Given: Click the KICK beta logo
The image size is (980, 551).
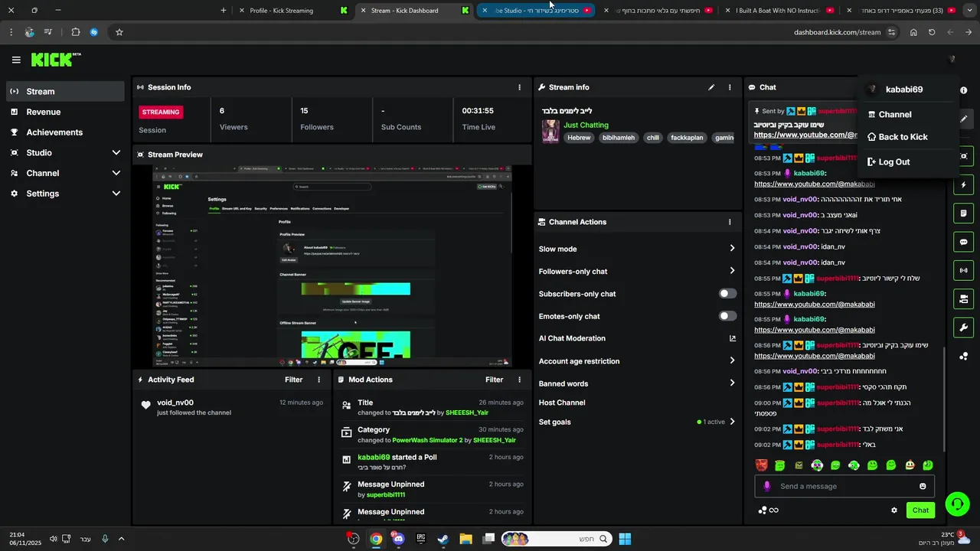Looking at the screenshot, I should pyautogui.click(x=56, y=60).
